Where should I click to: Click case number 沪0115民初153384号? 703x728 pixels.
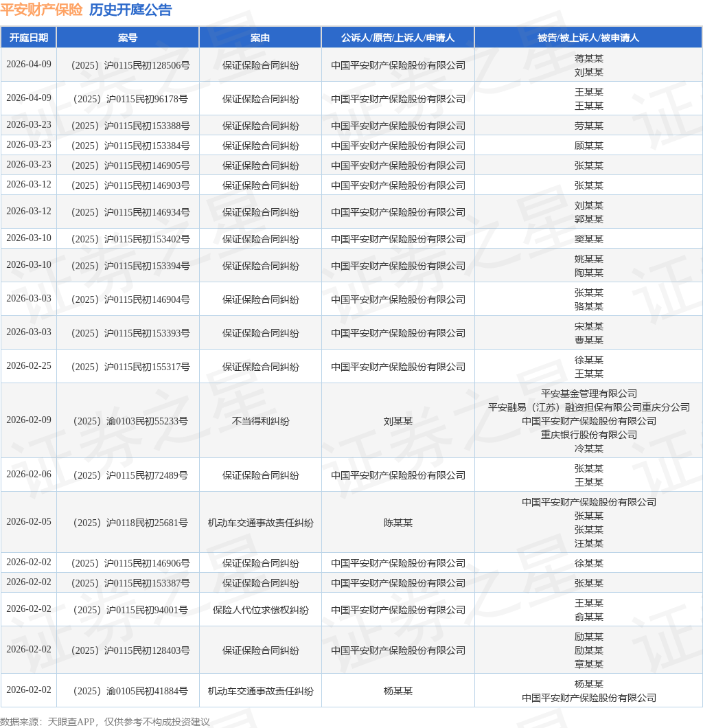[x=130, y=146]
